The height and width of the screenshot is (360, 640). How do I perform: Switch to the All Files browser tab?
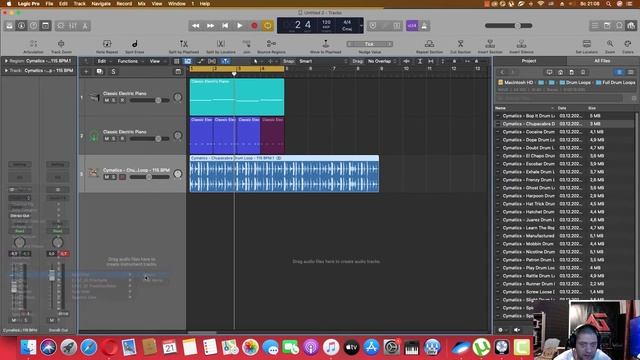point(602,61)
